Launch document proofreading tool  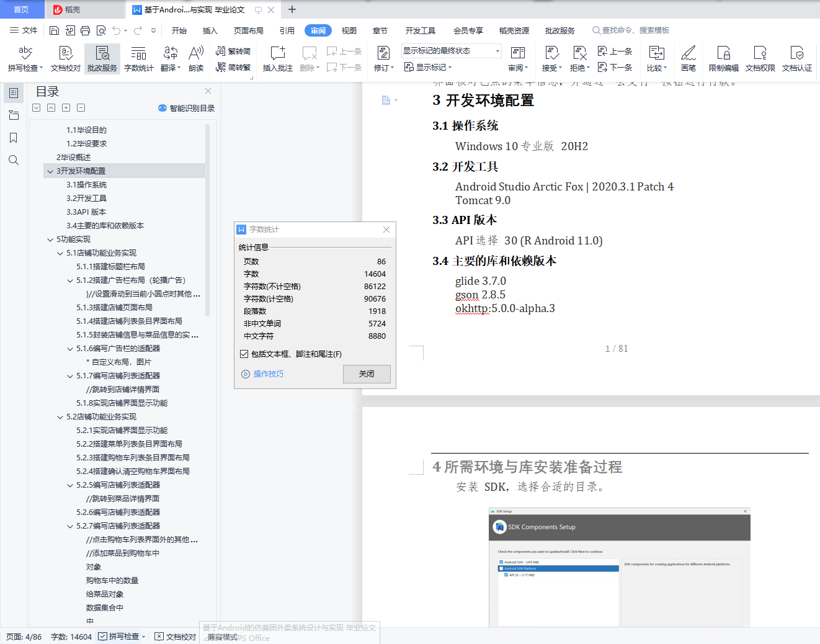click(x=66, y=59)
